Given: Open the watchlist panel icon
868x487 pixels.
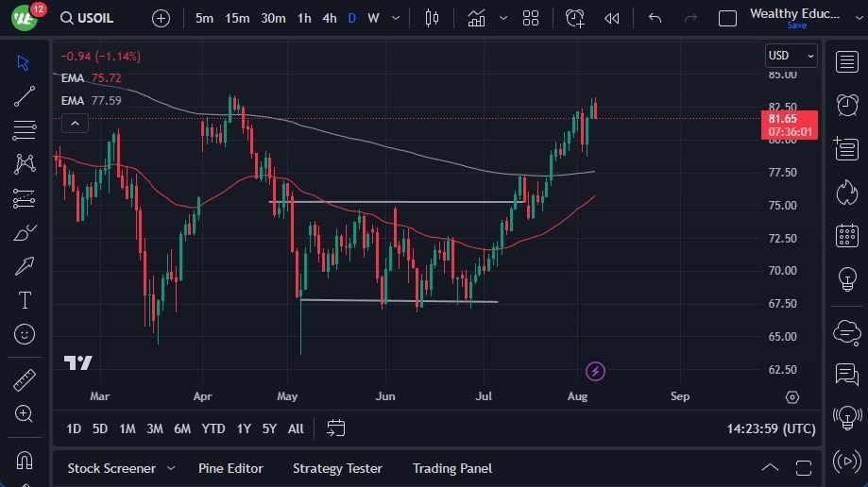Looking at the screenshot, I should (x=846, y=62).
